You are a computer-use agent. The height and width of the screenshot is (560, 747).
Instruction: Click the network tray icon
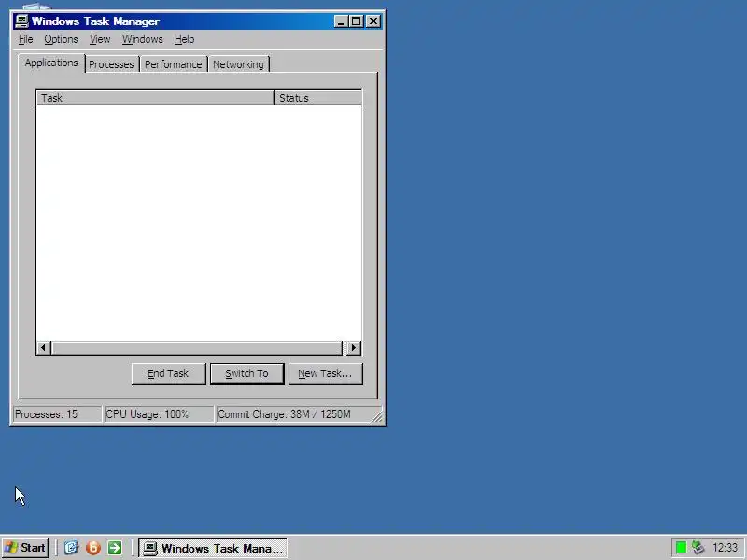(698, 548)
